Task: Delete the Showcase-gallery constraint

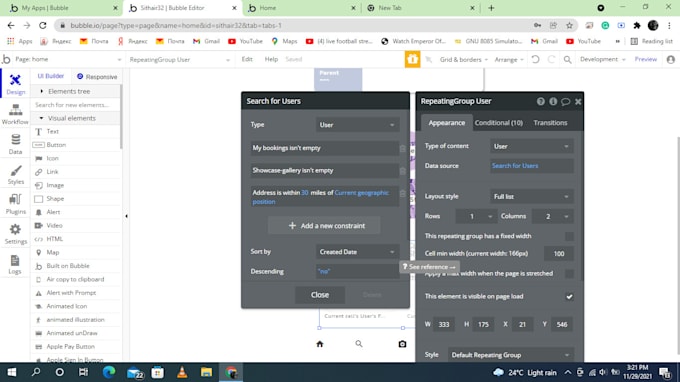Action: coord(402,171)
